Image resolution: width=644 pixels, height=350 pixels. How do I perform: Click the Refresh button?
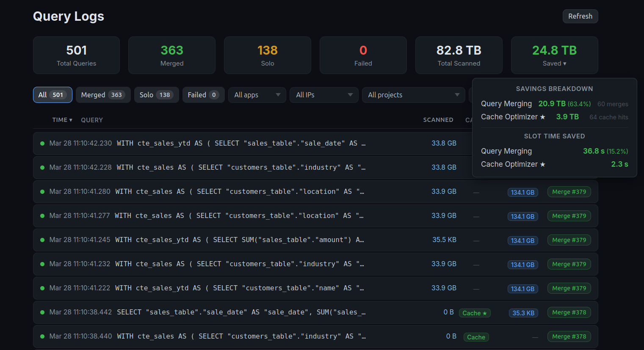click(x=580, y=16)
